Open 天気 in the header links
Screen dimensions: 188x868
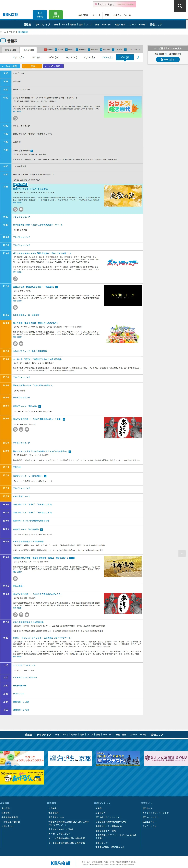point(107,15)
